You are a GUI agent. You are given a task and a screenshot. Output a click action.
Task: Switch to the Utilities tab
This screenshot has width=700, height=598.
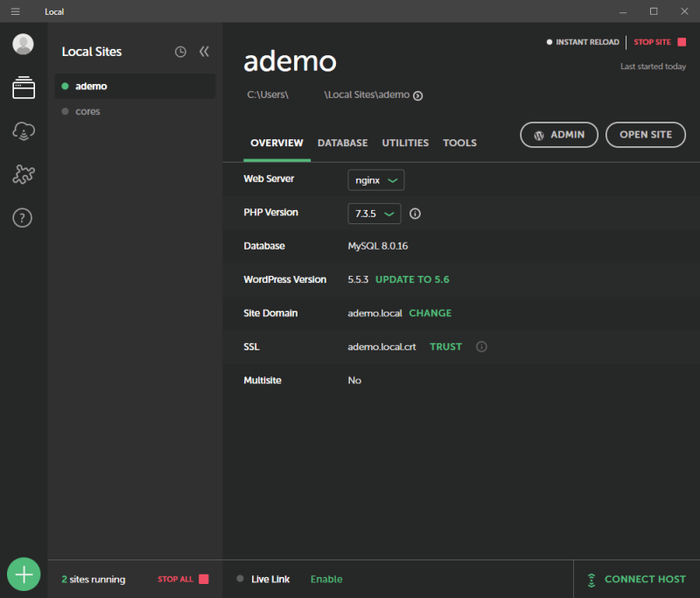pos(405,143)
